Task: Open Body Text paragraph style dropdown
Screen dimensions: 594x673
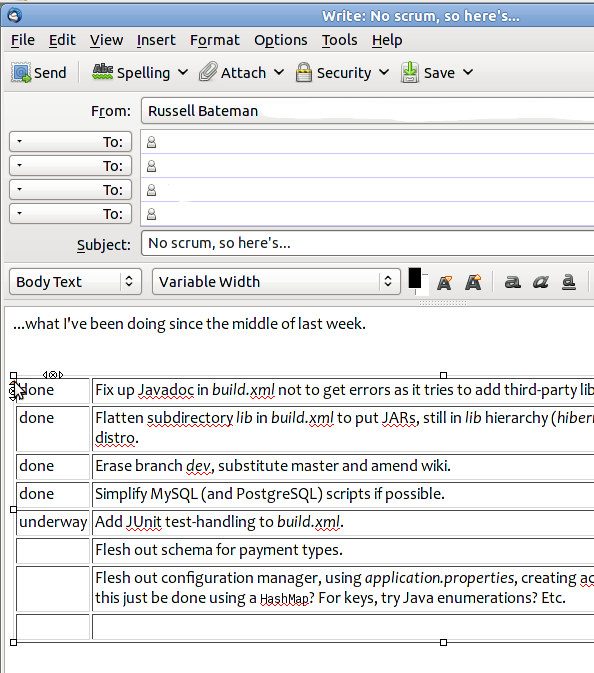Action: click(x=75, y=282)
